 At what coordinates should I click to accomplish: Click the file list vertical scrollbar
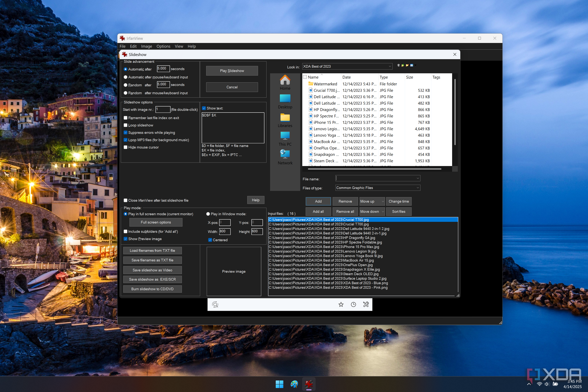coord(455,112)
